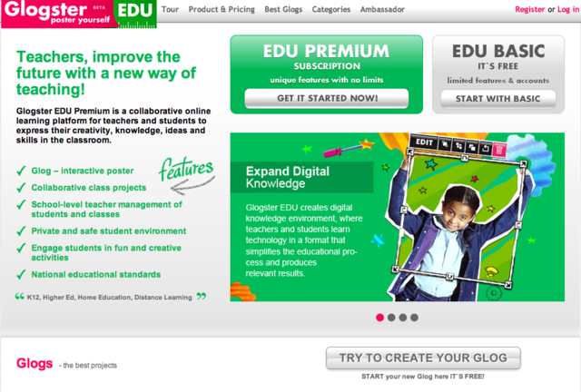Click the overlapping squares icon in banner toolbar
Image resolution: width=581 pixels, height=392 pixels.
point(472,147)
